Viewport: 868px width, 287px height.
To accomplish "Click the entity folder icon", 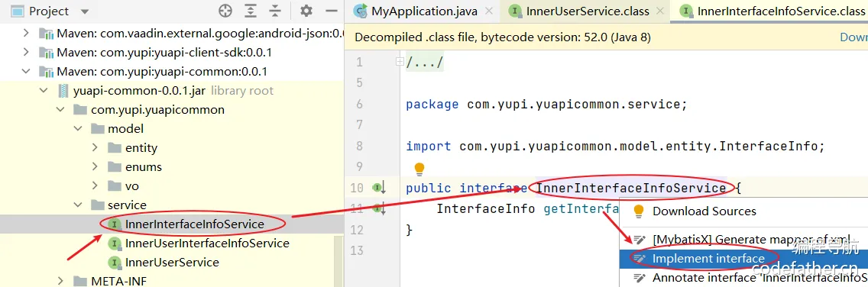I will tap(115, 147).
